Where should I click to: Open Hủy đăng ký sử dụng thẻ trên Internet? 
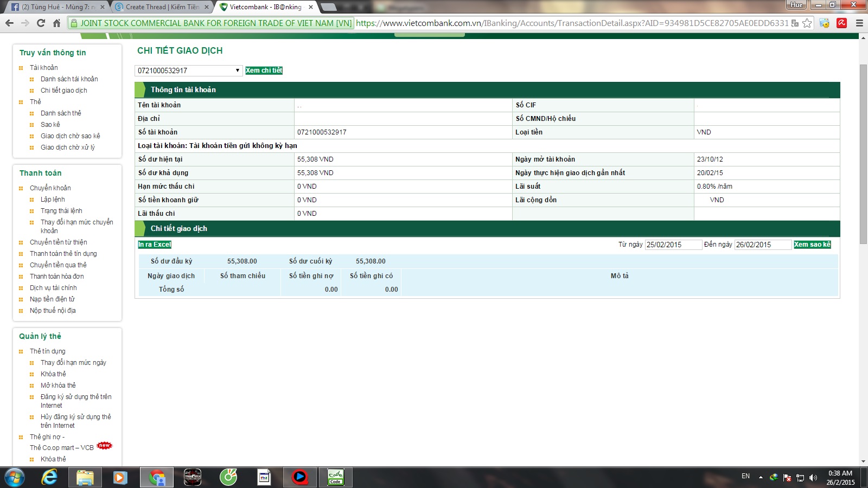(75, 421)
